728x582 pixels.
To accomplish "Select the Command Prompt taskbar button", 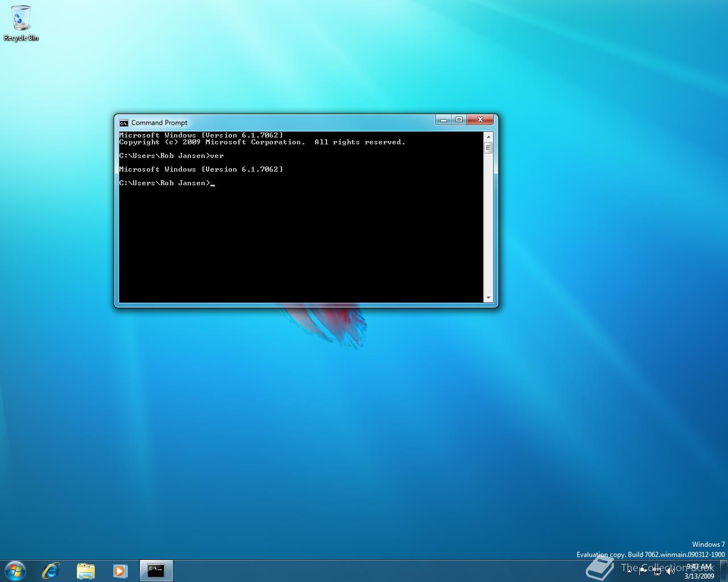I will pos(156,571).
